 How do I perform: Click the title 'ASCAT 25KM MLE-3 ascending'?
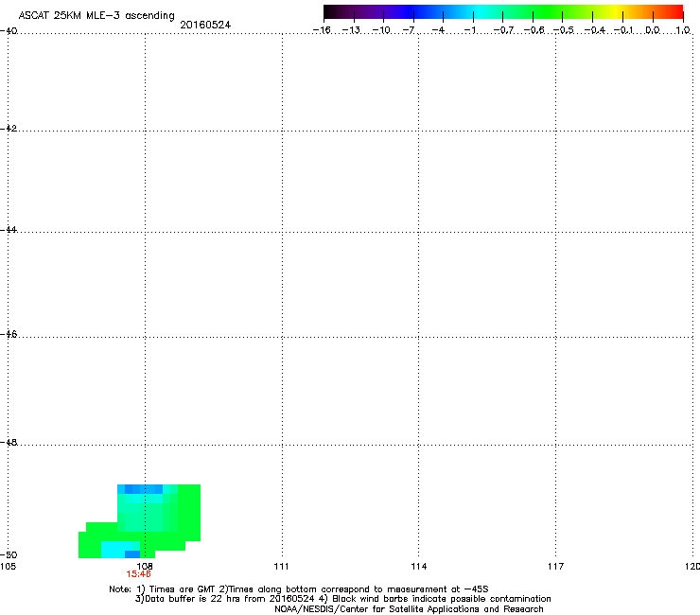pyautogui.click(x=96, y=15)
